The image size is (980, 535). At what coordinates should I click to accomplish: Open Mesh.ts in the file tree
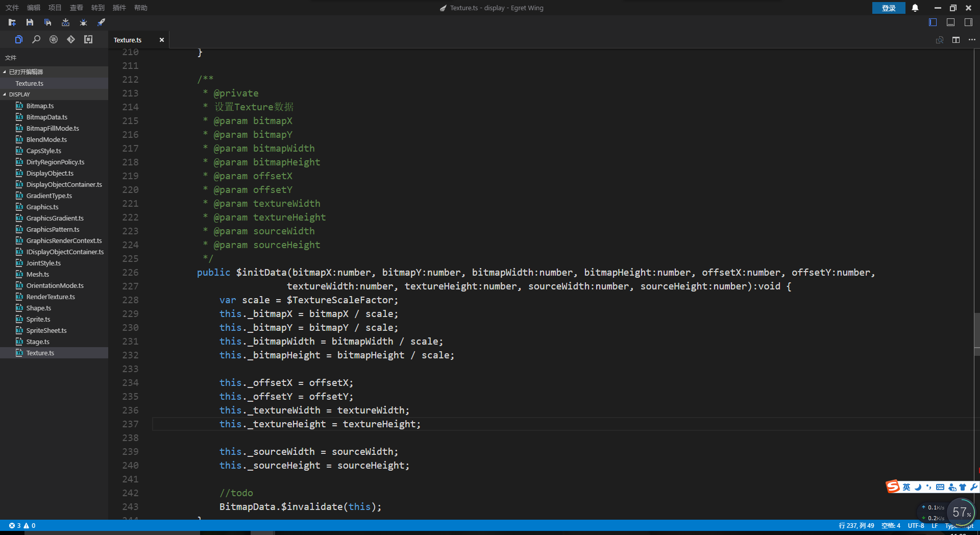coord(54,274)
